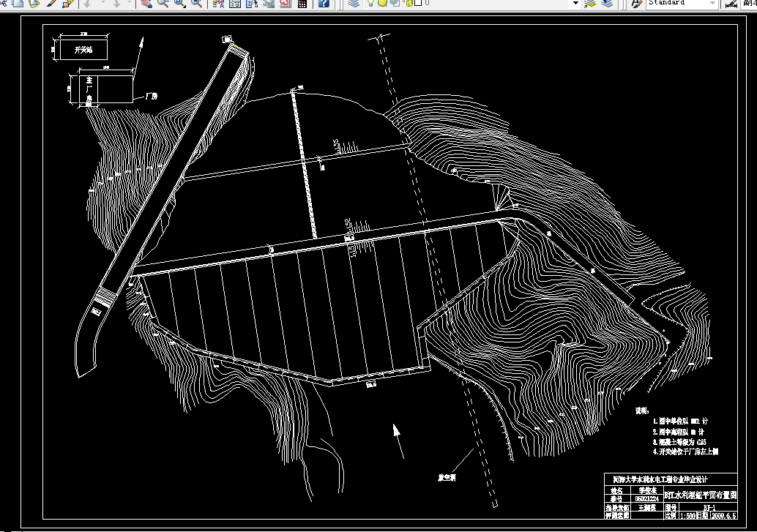
Task: Click the Help question mark icon
Action: [x=324, y=4]
